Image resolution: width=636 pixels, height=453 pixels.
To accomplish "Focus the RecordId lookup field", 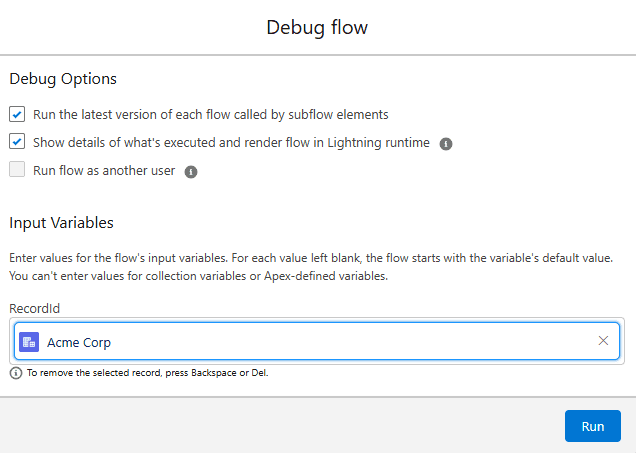I will coord(330,342).
